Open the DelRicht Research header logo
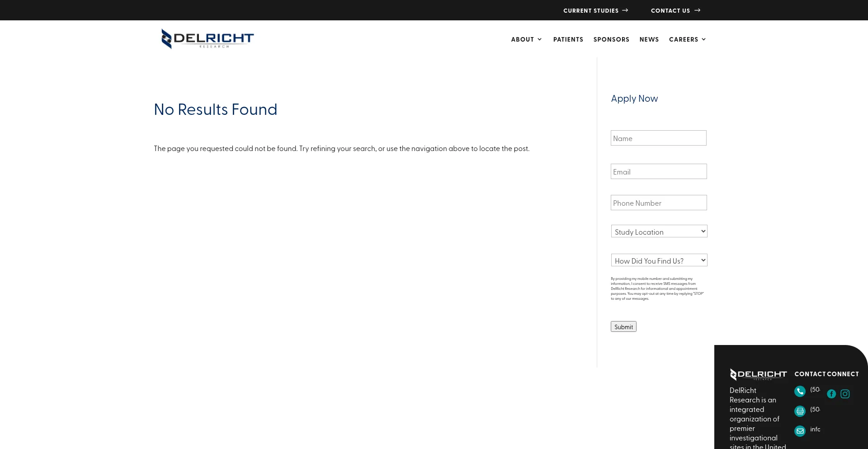Image resolution: width=868 pixels, height=449 pixels. [x=208, y=39]
